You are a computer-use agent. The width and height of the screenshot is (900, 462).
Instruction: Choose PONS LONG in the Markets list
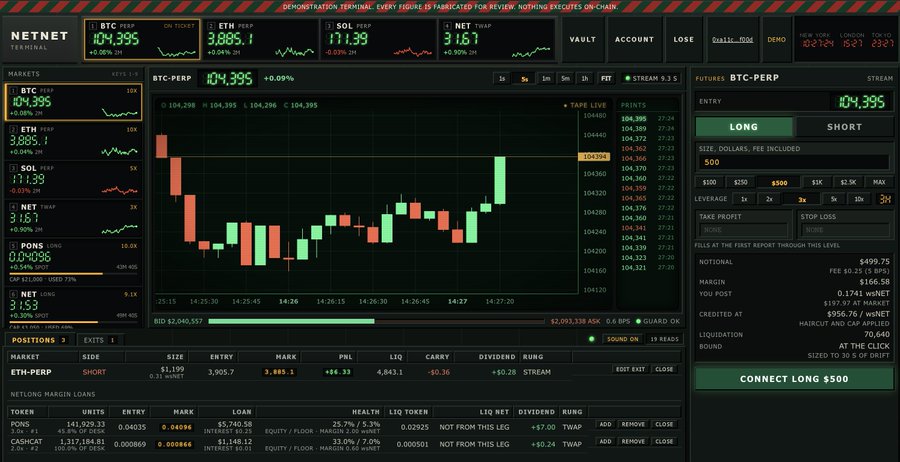pos(73,262)
